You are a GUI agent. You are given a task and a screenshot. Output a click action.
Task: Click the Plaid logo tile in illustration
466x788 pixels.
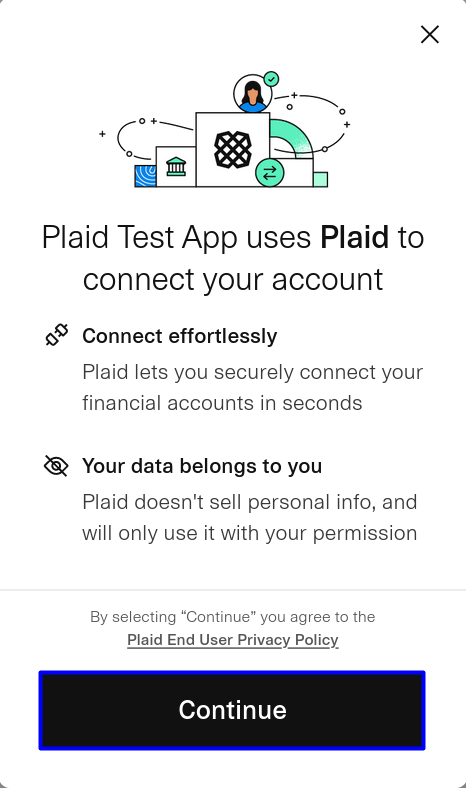point(233,150)
